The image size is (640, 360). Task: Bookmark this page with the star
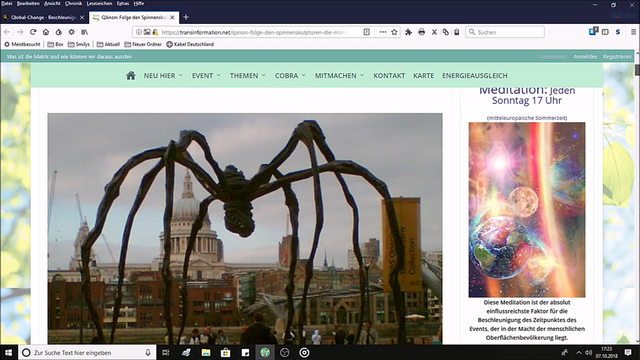[394, 32]
